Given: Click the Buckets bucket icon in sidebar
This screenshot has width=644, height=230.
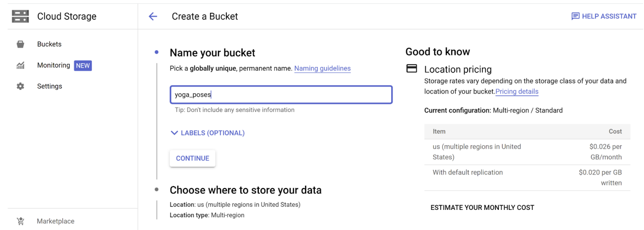Looking at the screenshot, I should (20, 44).
